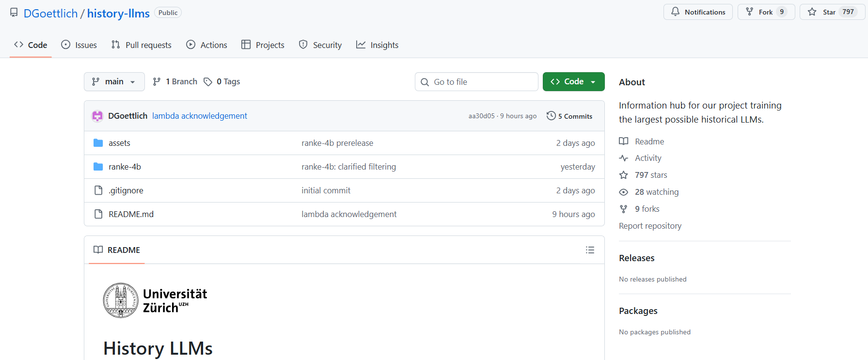The height and width of the screenshot is (360, 868).
Task: Open history-llms repository name link
Action: [118, 14]
